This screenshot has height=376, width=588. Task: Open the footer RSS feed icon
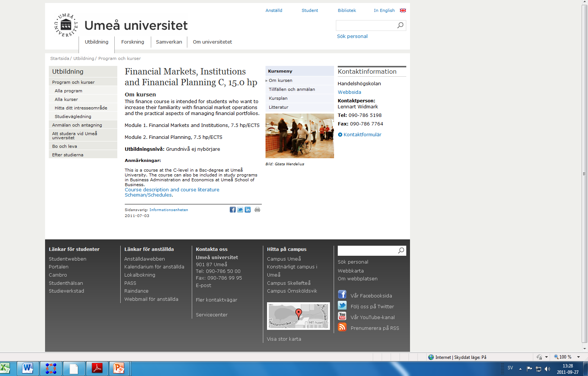(342, 327)
